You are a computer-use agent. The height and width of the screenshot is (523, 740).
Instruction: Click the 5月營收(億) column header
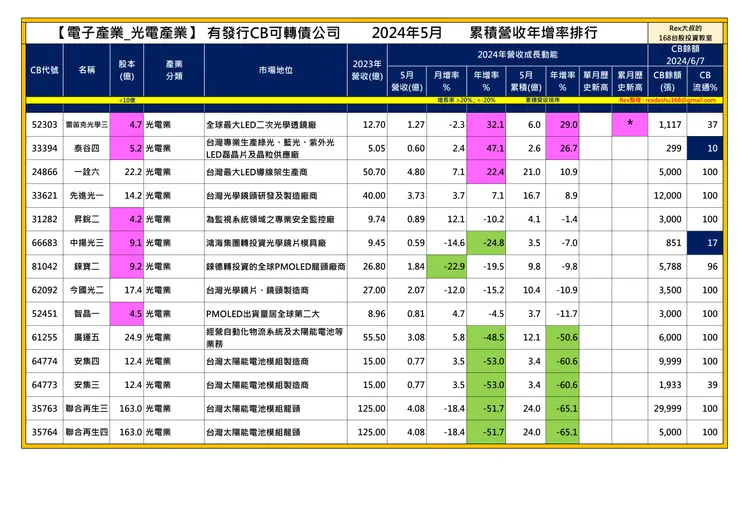(407, 81)
